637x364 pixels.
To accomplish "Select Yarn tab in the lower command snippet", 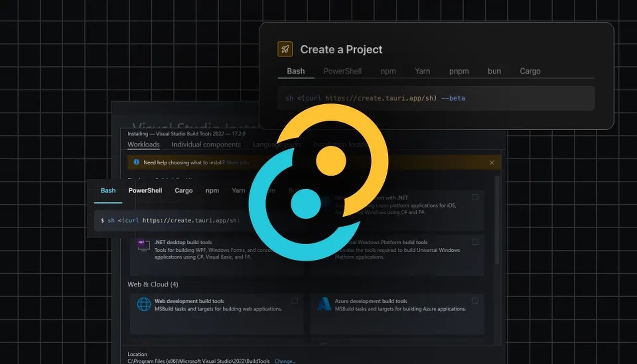I will pos(238,190).
